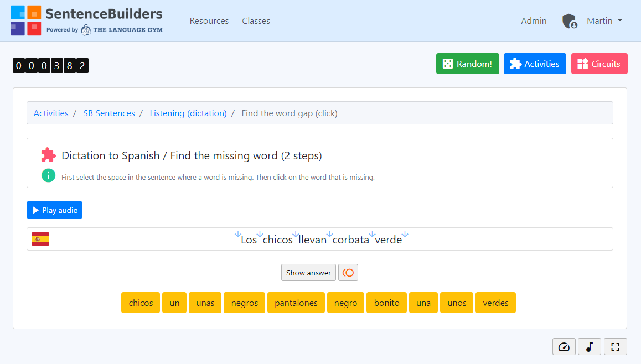
Task: Go to Listening (dictation) breadcrumb link
Action: pyautogui.click(x=188, y=113)
